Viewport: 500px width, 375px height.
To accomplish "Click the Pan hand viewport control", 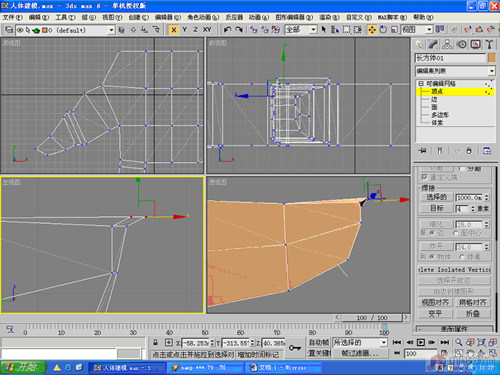I will (470, 353).
